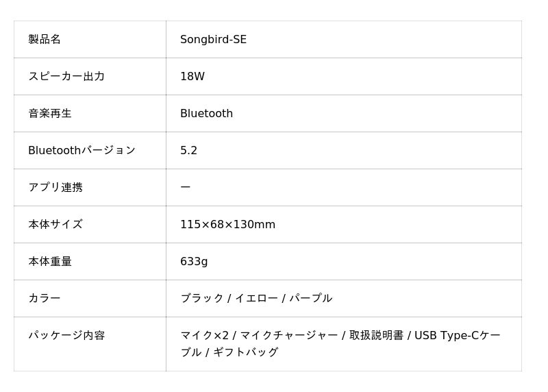
Task: Click the スピーカー出力 row label
Action: [x=66, y=77]
